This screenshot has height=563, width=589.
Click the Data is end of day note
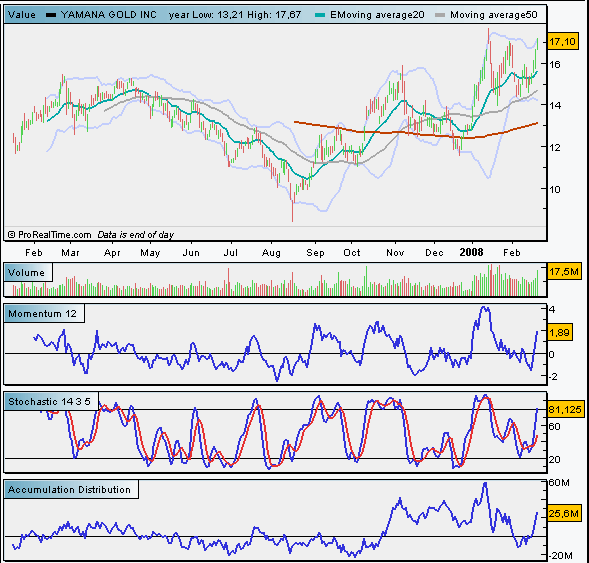[x=136, y=235]
